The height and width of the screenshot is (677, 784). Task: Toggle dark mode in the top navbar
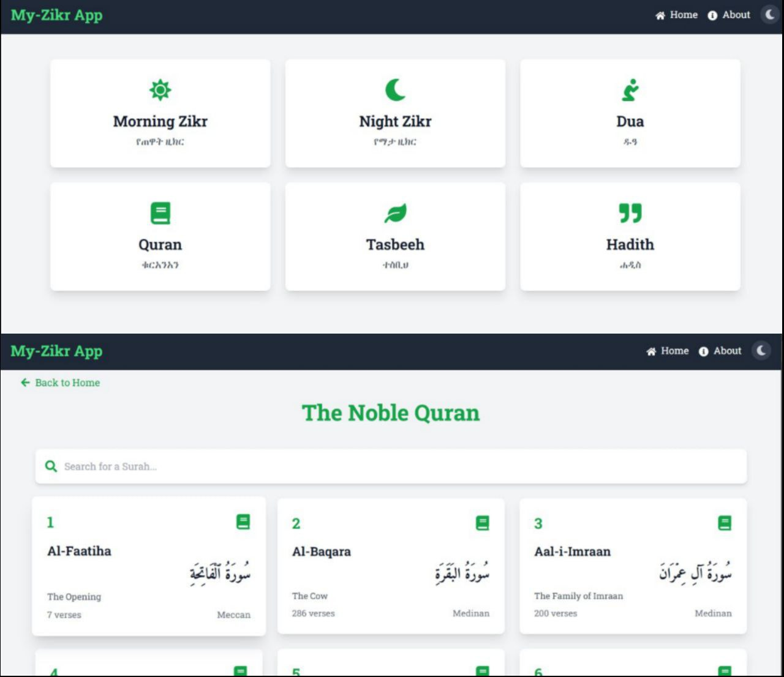770,15
